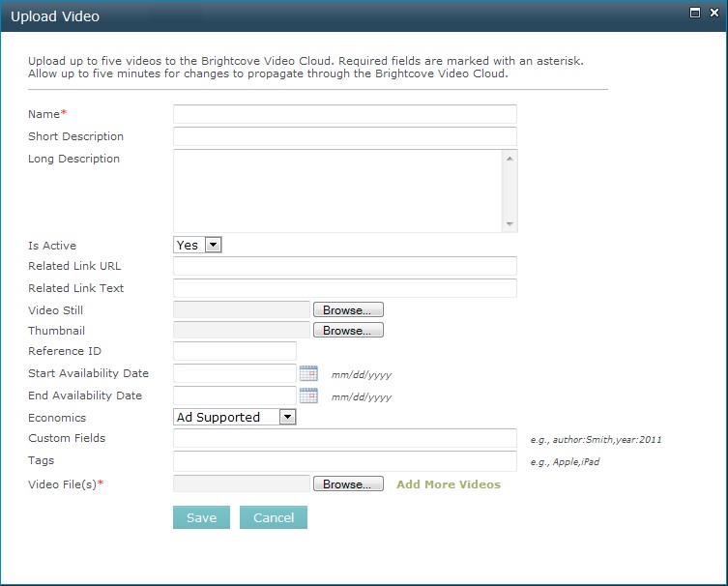
Task: Click the 'e.g., author:Smith,year:2011' hint text
Action: [597, 439]
